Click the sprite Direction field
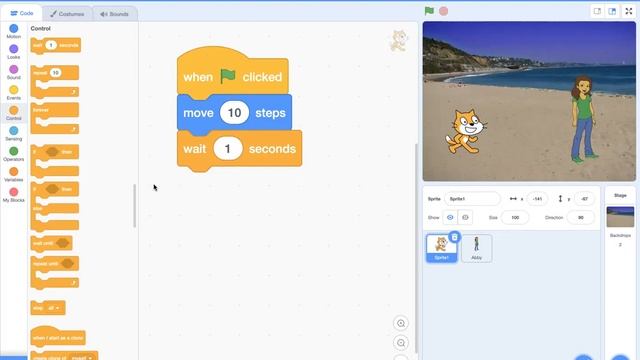Screen dimensions: 640x360 [x=580, y=218]
